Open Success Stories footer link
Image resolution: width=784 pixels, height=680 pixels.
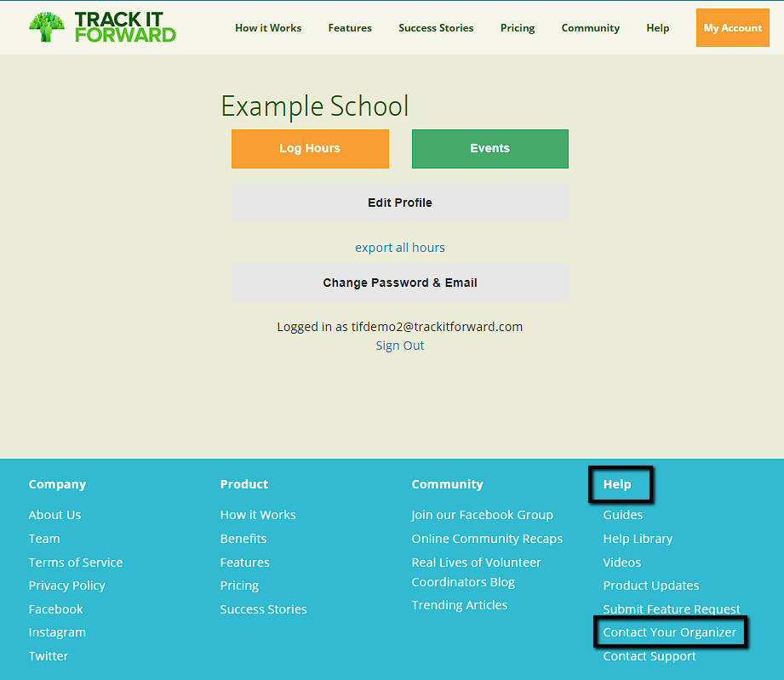point(264,609)
